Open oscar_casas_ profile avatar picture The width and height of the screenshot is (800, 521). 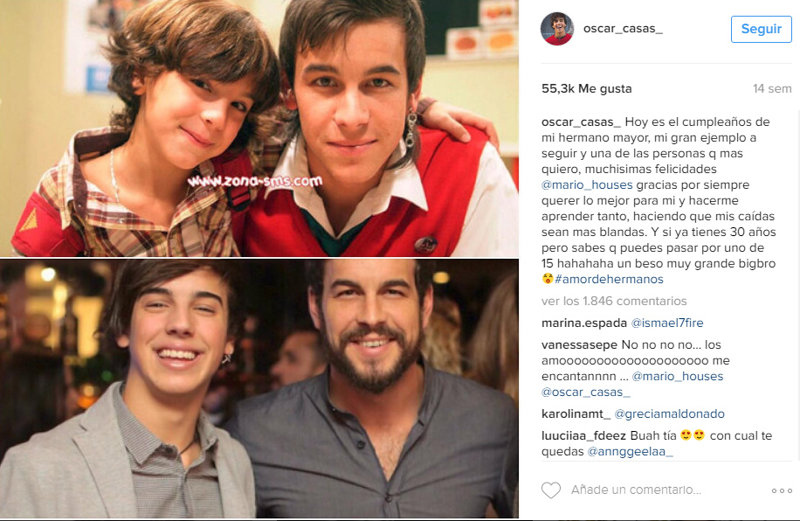click(x=557, y=29)
